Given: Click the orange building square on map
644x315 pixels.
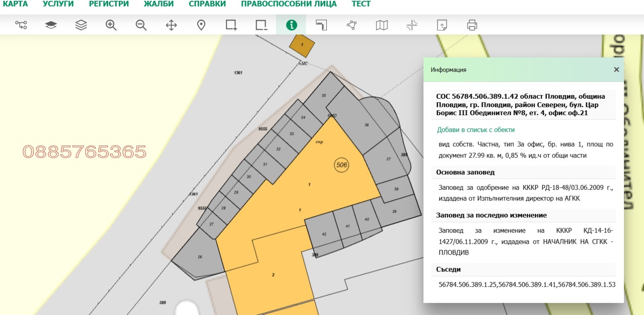Looking at the screenshot, I should [x=302, y=46].
